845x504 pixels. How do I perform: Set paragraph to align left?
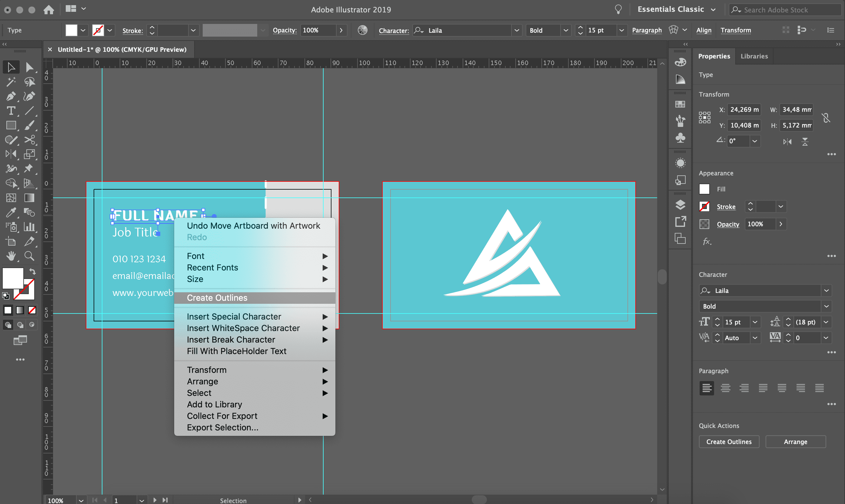pyautogui.click(x=707, y=388)
